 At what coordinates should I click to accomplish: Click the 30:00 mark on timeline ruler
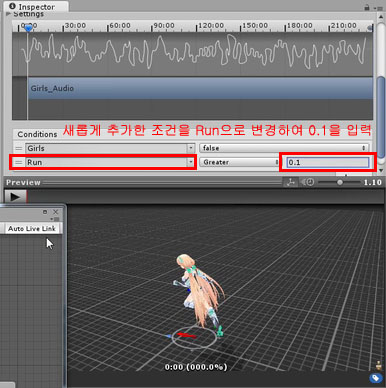point(75,26)
